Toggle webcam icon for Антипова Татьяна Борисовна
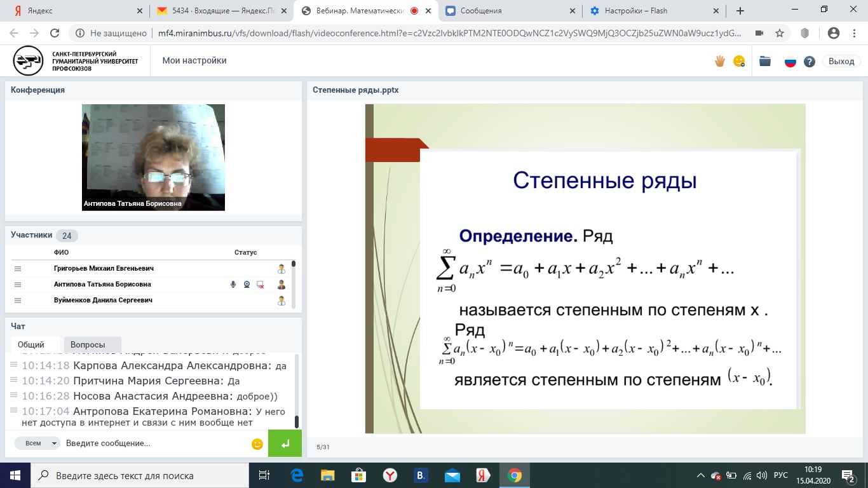The image size is (868, 488). pos(247,285)
